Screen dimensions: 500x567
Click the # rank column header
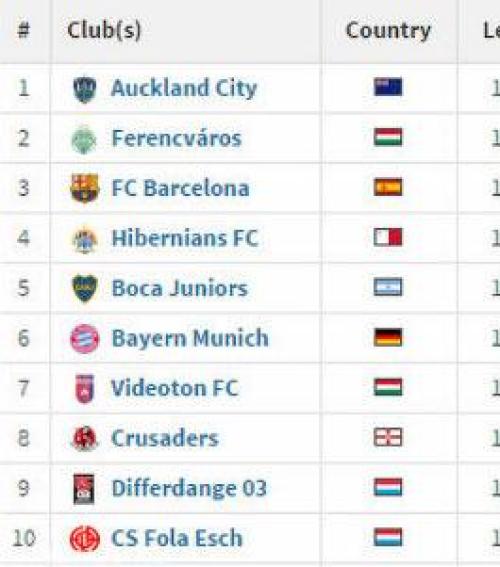point(23,30)
